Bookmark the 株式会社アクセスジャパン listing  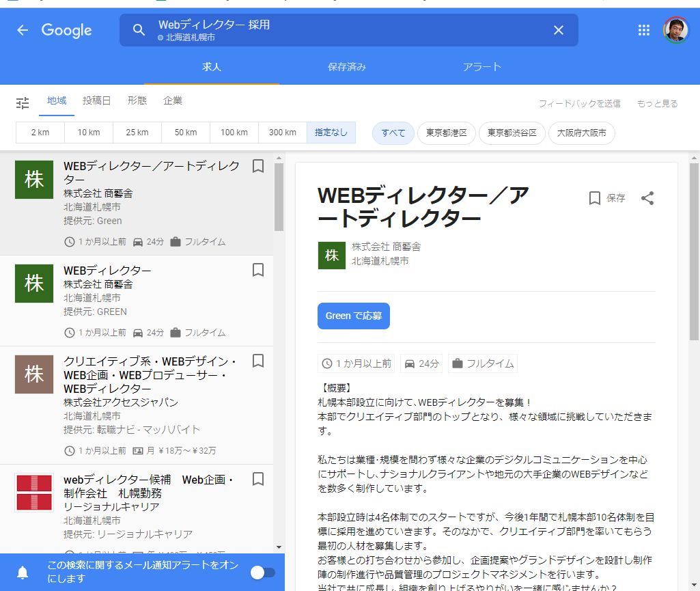point(258,361)
